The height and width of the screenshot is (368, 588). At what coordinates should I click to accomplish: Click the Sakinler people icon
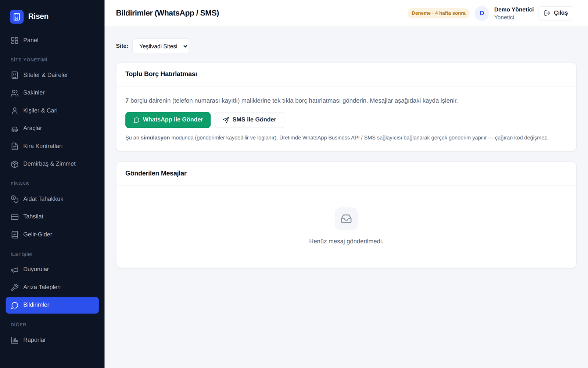tap(15, 93)
